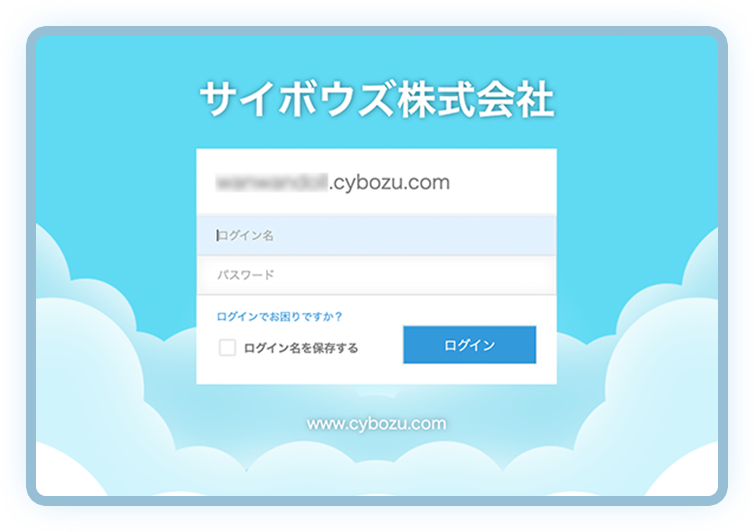Select the パスワード input field
Screen dimensions: 754x532
[377, 275]
